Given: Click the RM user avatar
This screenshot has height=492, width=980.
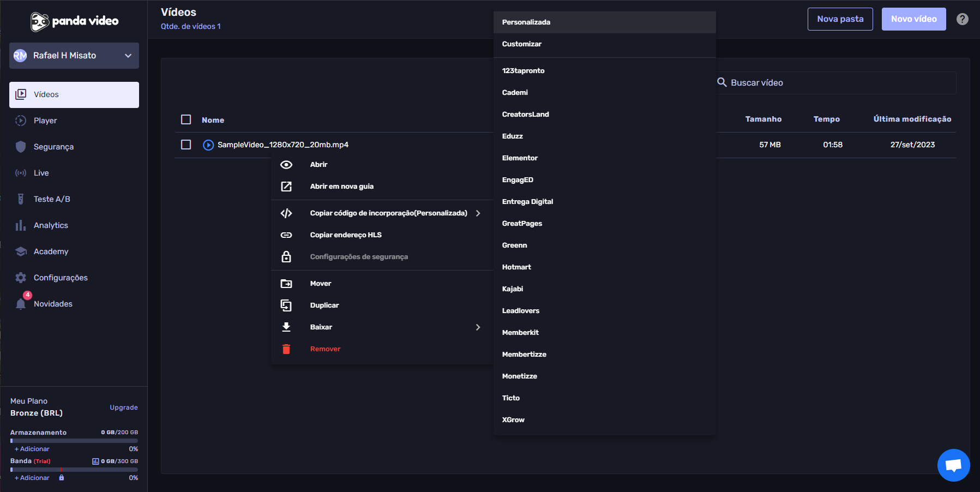Looking at the screenshot, I should pos(20,56).
